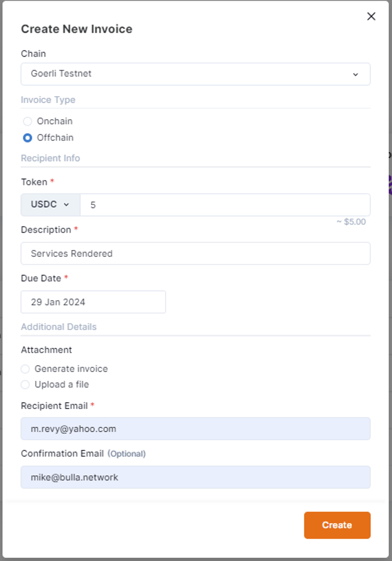Click the ~$5.00 value estimate text

tap(351, 222)
